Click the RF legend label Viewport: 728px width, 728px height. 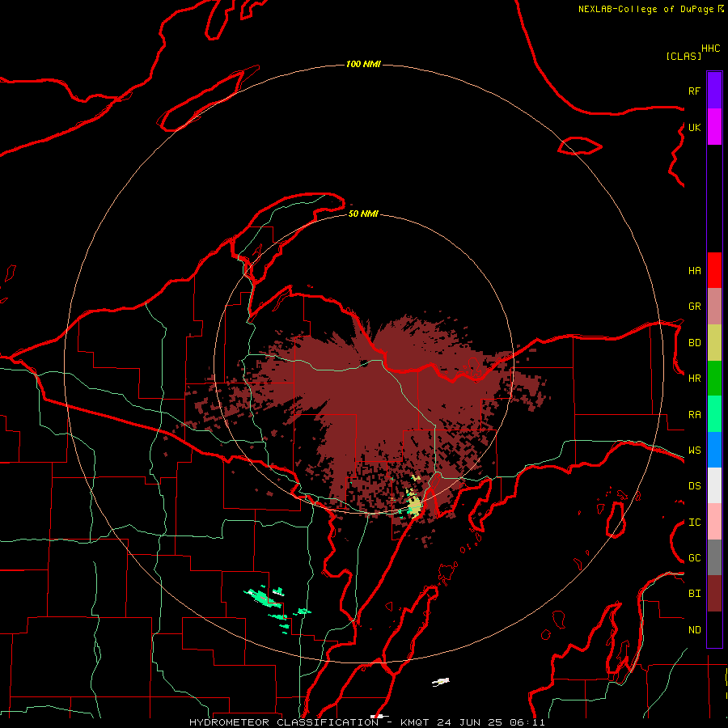694,91
